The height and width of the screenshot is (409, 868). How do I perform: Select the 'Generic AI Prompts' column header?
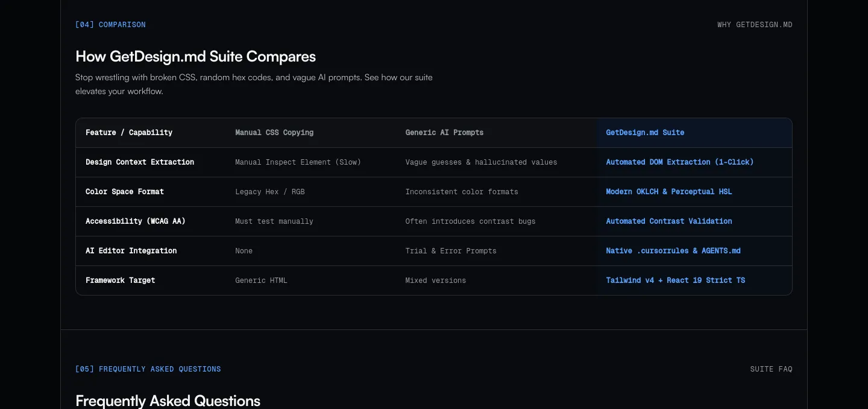click(x=444, y=133)
